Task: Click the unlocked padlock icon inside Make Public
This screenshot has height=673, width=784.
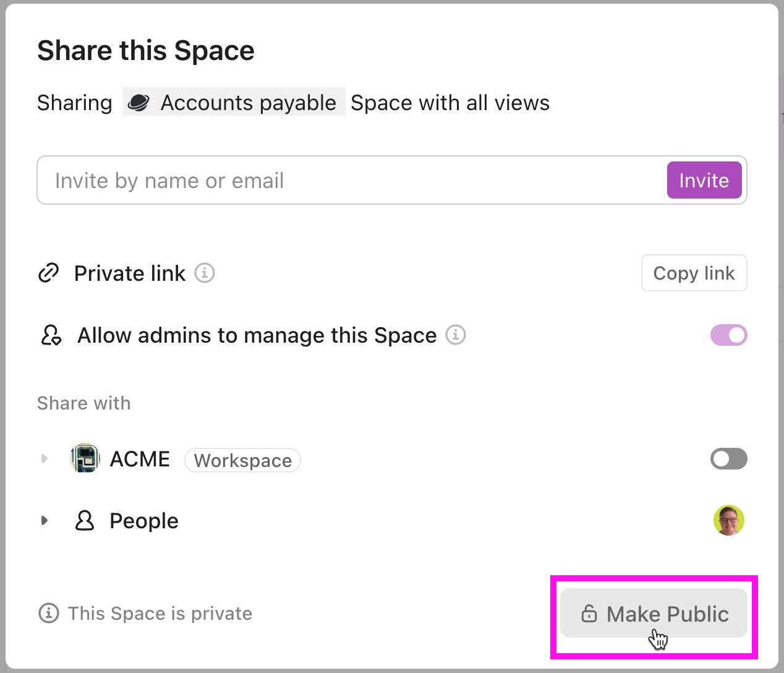Action: [x=589, y=614]
